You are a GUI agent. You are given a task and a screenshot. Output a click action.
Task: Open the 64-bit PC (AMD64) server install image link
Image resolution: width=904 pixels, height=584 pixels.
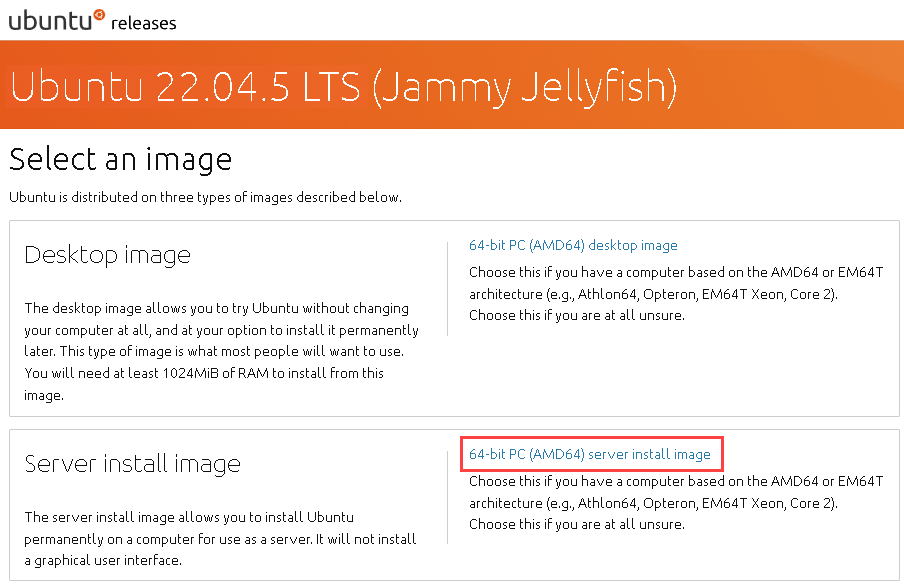590,454
